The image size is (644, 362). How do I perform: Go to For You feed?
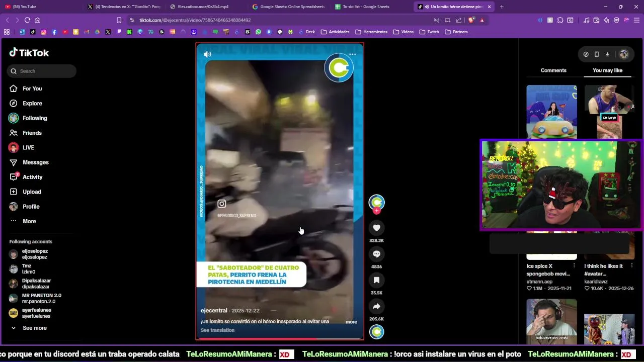[x=32, y=88]
